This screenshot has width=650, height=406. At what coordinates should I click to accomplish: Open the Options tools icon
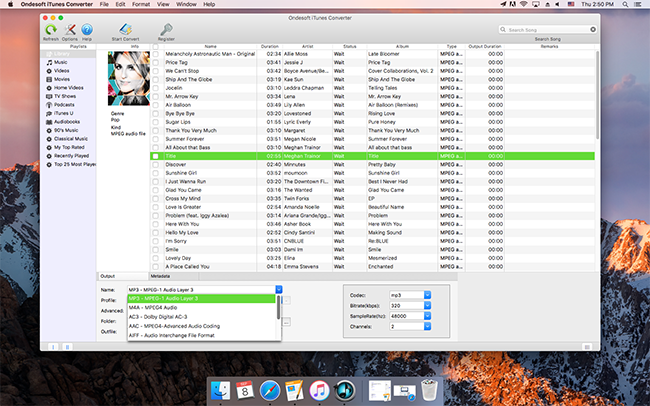(70, 30)
